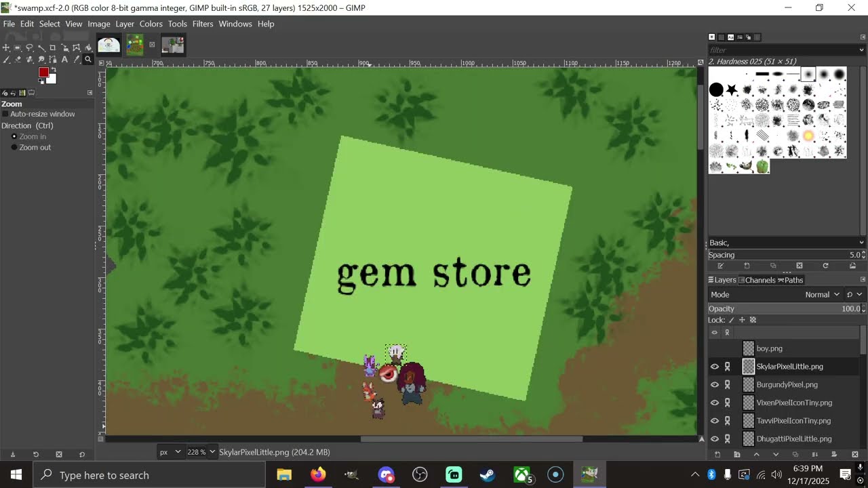This screenshot has height=488, width=868.
Task: Open the Layers dock tab menu button
Action: click(x=863, y=280)
